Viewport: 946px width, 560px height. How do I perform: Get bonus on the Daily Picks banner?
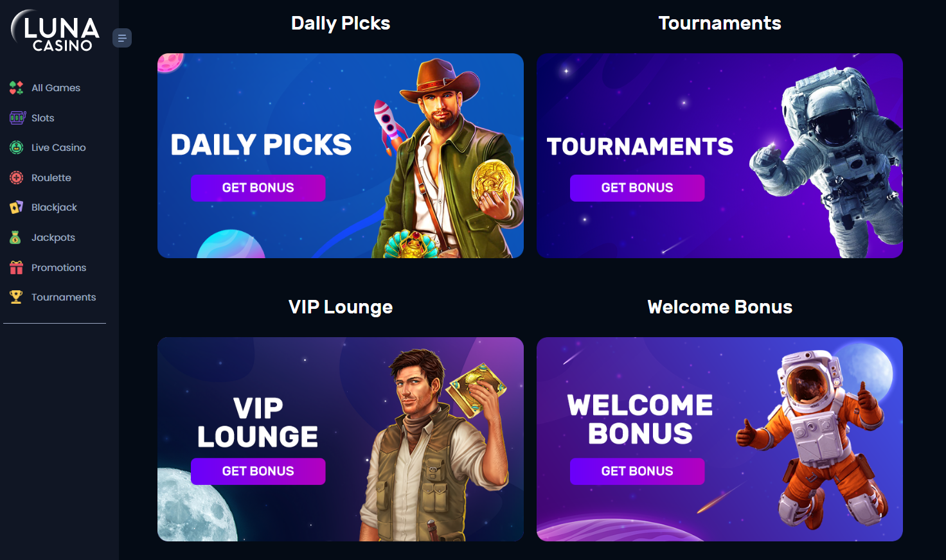click(258, 188)
